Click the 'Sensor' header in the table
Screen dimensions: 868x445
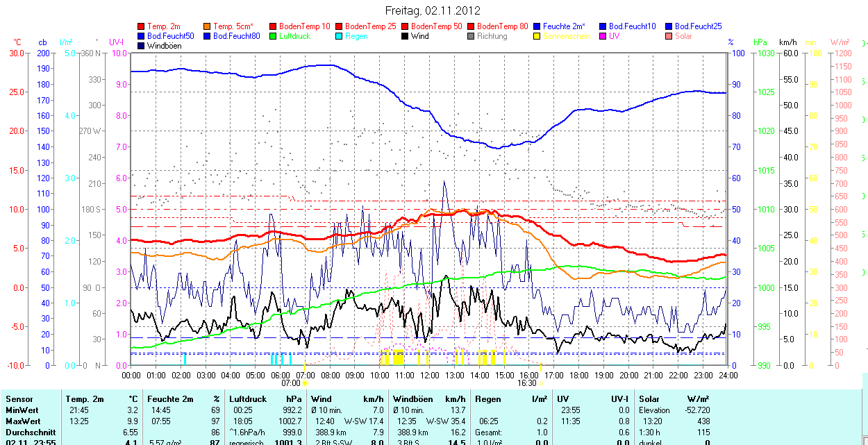pos(19,399)
